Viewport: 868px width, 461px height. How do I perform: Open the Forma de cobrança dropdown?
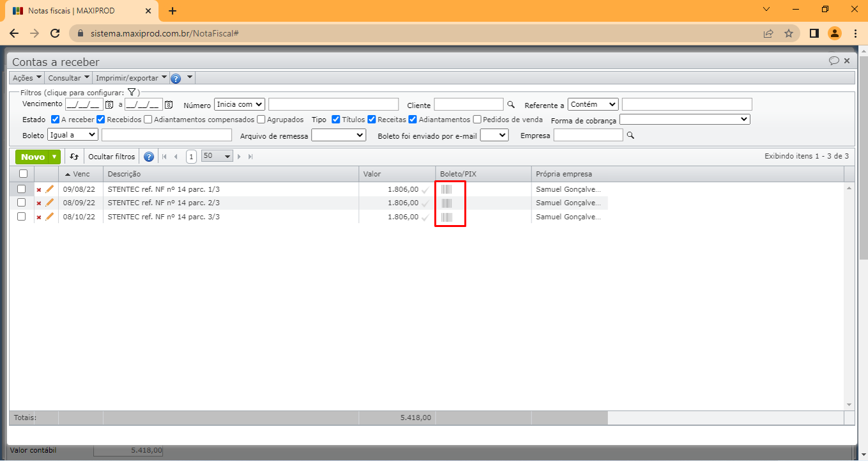(x=685, y=120)
